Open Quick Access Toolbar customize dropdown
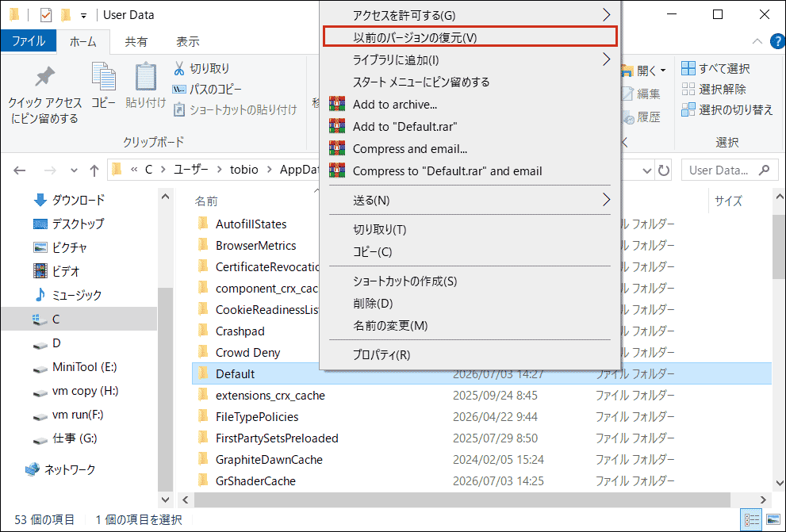Viewport: 786px width, 532px height. [84, 16]
